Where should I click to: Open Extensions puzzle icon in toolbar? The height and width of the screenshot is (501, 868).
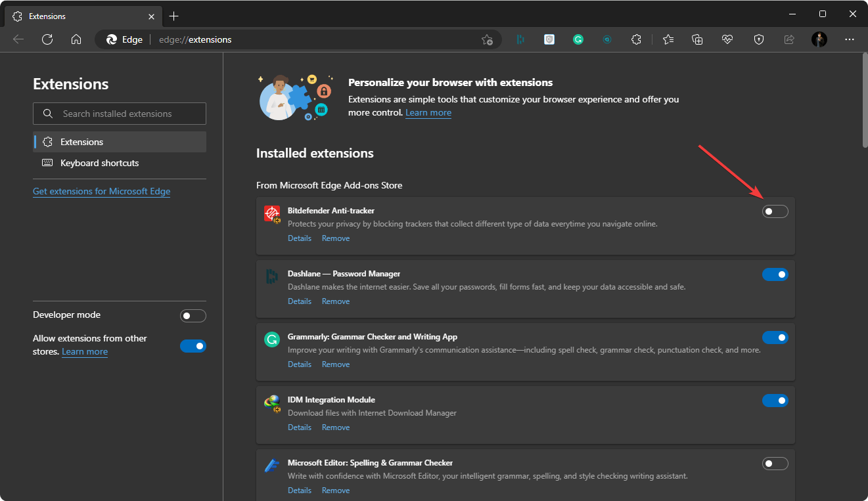[636, 39]
